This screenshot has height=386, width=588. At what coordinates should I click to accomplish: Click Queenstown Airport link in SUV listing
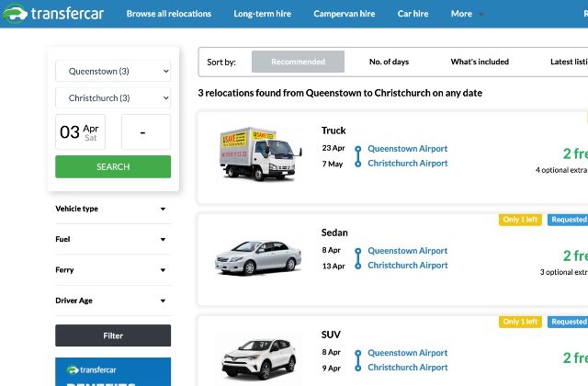click(407, 353)
